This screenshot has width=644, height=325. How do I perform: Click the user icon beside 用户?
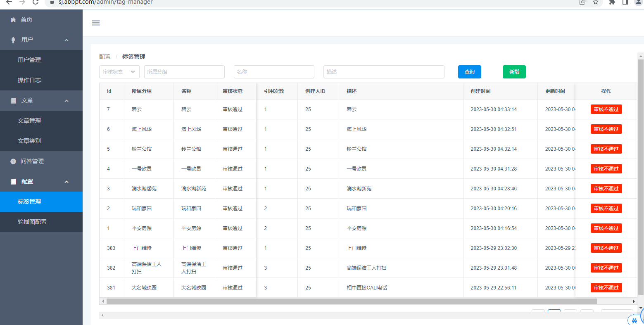click(13, 40)
